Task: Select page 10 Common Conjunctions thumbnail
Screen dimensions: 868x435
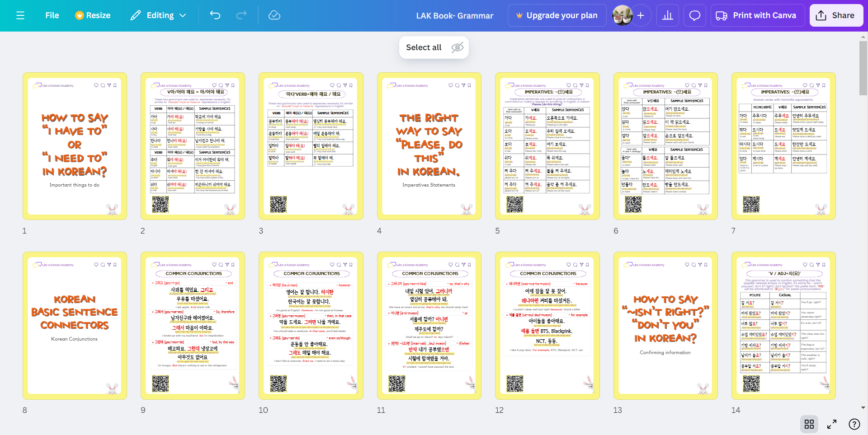Action: tap(311, 326)
